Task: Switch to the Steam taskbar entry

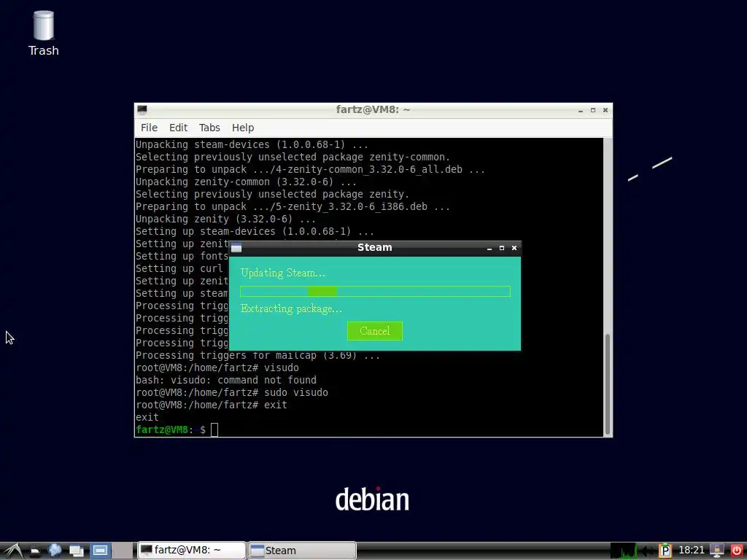Action: [302, 551]
